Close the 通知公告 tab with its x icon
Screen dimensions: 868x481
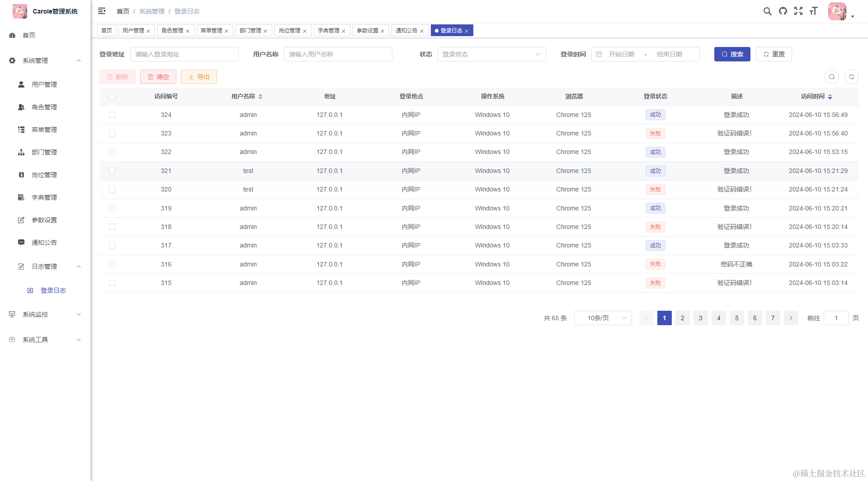click(x=422, y=31)
